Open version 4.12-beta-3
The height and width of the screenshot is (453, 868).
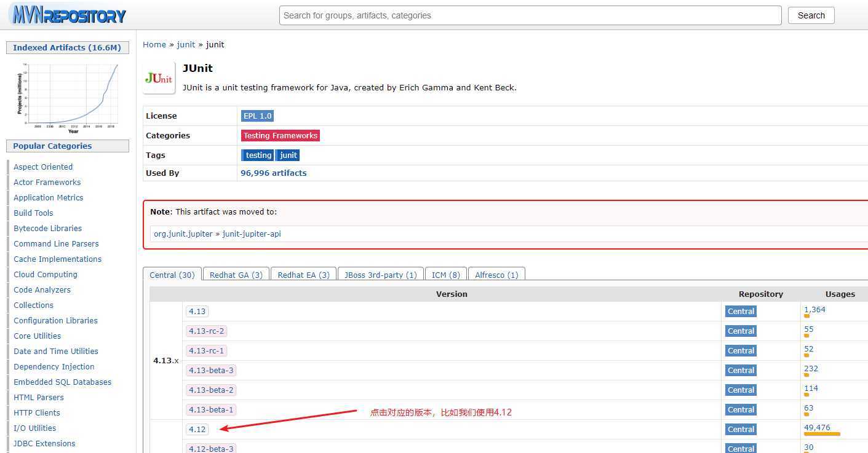(211, 449)
